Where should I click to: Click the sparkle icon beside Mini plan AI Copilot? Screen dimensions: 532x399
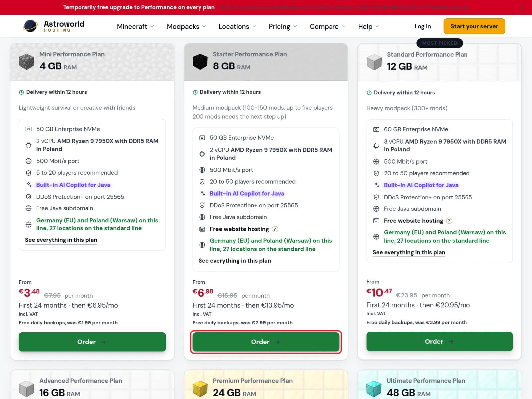click(x=29, y=185)
